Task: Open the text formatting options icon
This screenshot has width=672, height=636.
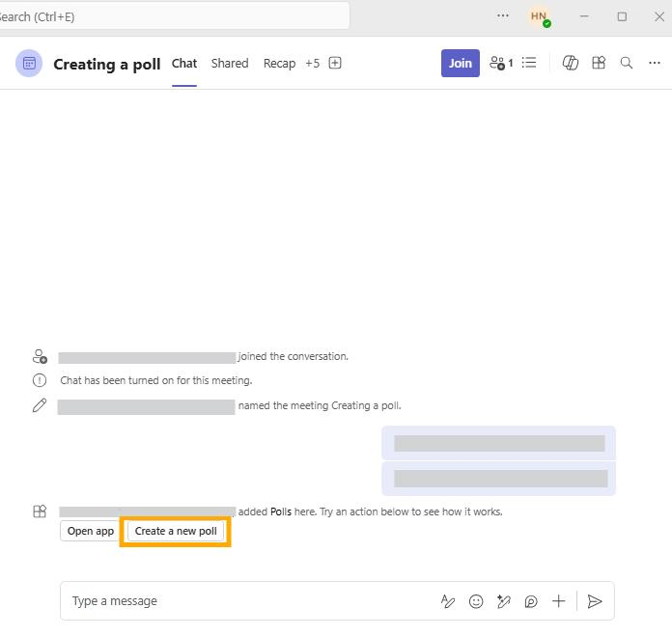Action: (447, 601)
